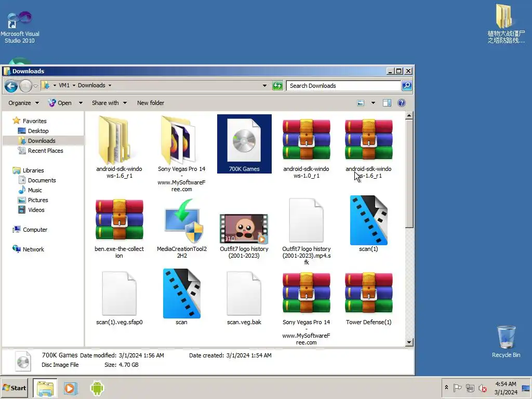Select Downloads in Favorites
The height and width of the screenshot is (399, 532).
[x=37, y=141]
